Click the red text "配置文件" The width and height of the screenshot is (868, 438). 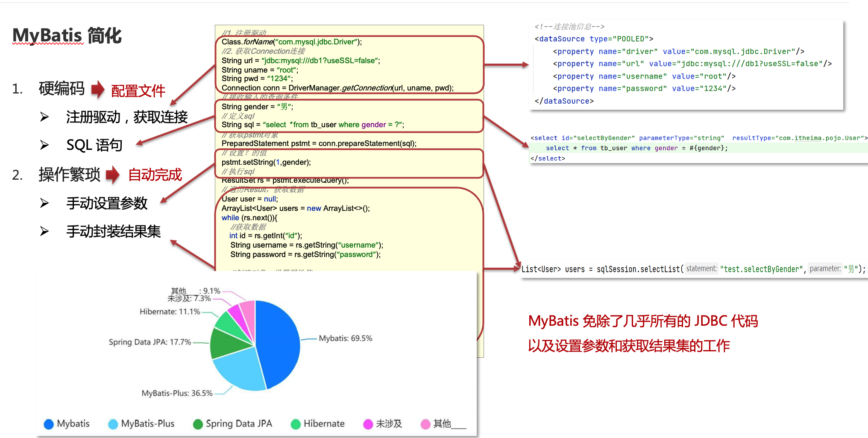click(138, 91)
